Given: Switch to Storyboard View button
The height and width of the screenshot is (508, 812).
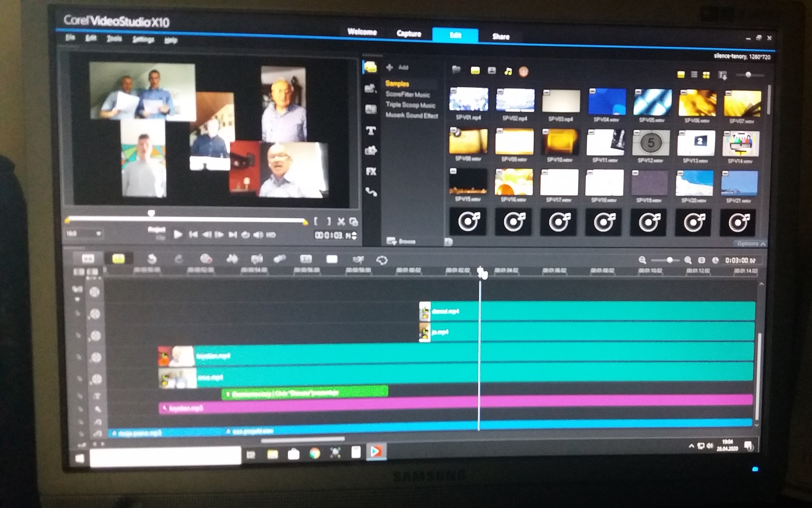Looking at the screenshot, I should tap(88, 259).
